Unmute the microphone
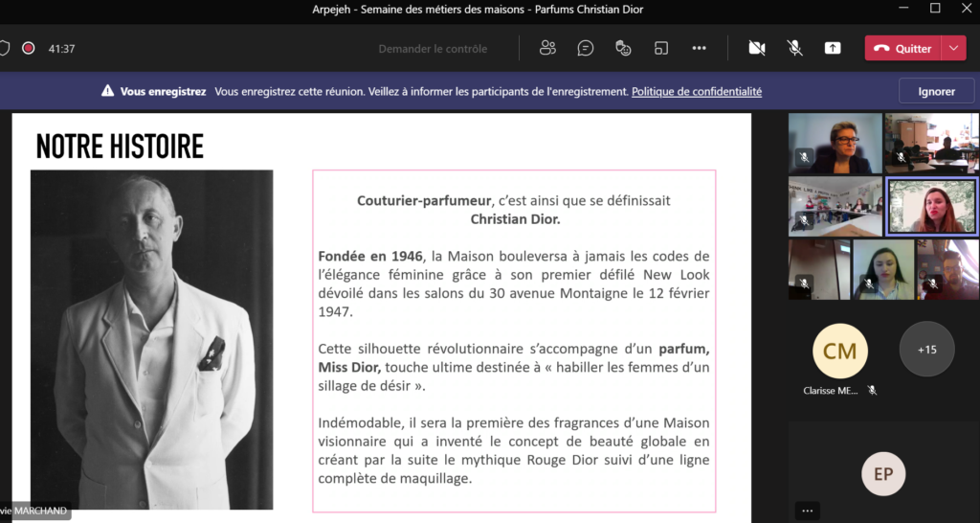Screen dimensions: 980x523 click(794, 48)
